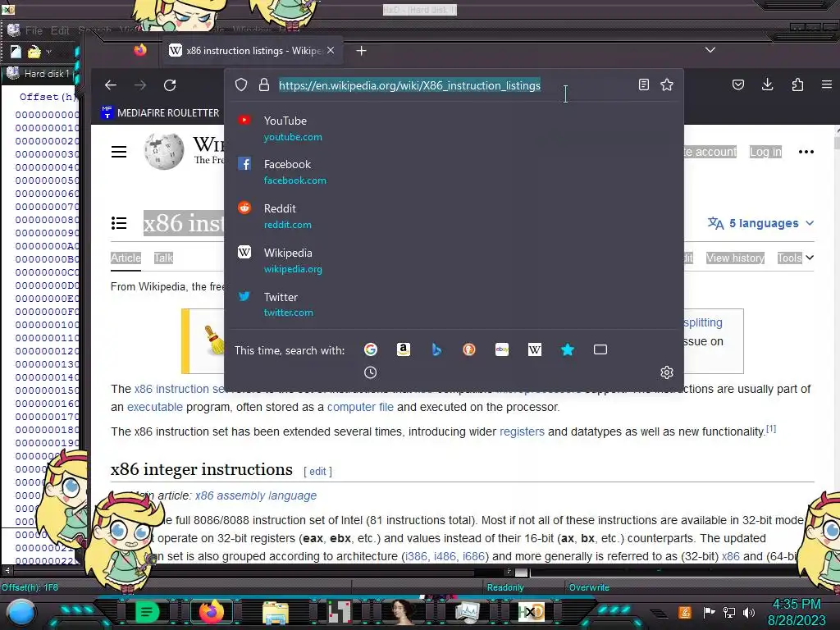This screenshot has height=630, width=840.
Task: Choose YouTube suggestion in address dropdown
Action: coord(454,128)
